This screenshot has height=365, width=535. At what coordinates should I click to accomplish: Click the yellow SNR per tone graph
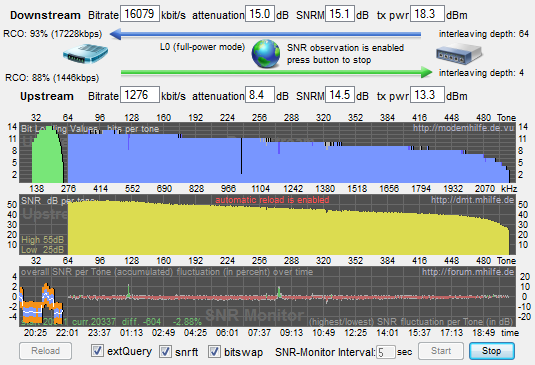(x=288, y=229)
